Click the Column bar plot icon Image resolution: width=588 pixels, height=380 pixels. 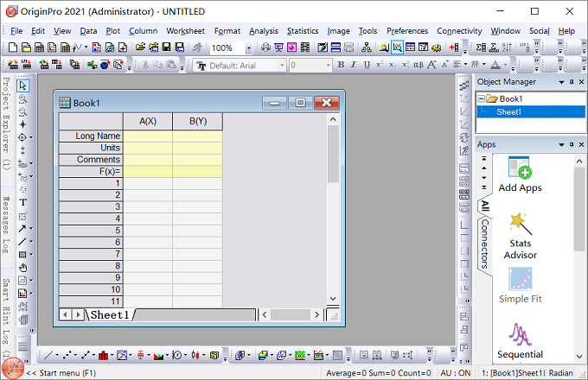coord(104,355)
